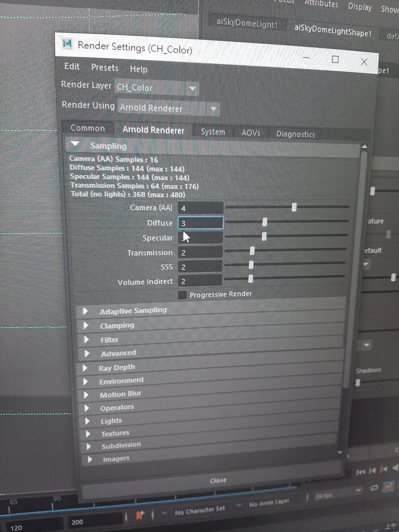This screenshot has height=532, width=399.
Task: Enable the Progressive Render checkbox
Action: click(x=182, y=295)
